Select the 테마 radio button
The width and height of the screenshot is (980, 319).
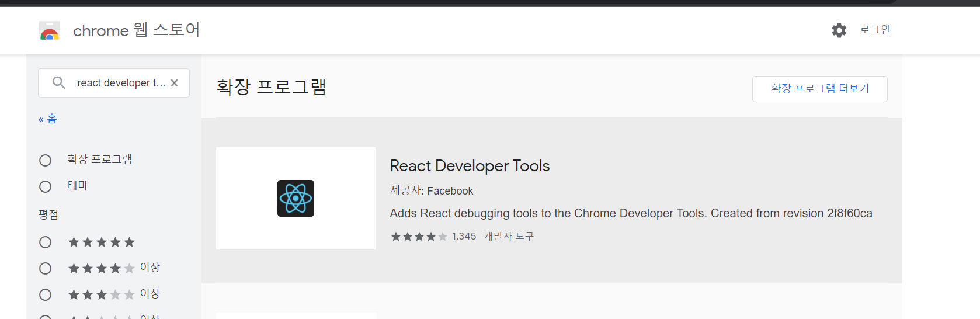[45, 186]
